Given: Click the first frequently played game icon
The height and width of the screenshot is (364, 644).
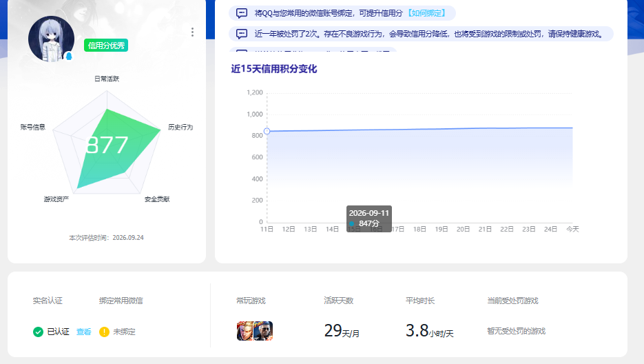Looking at the screenshot, I should pos(245,331).
